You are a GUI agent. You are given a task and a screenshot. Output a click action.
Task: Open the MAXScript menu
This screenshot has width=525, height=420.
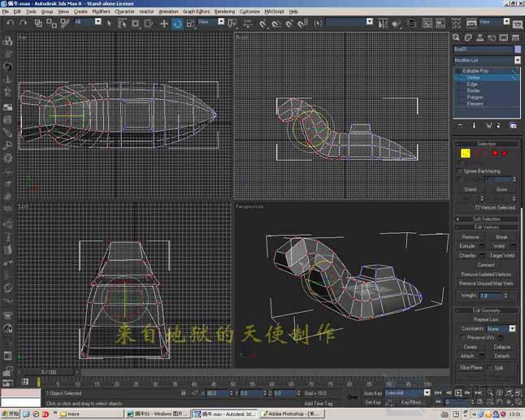pyautogui.click(x=274, y=11)
